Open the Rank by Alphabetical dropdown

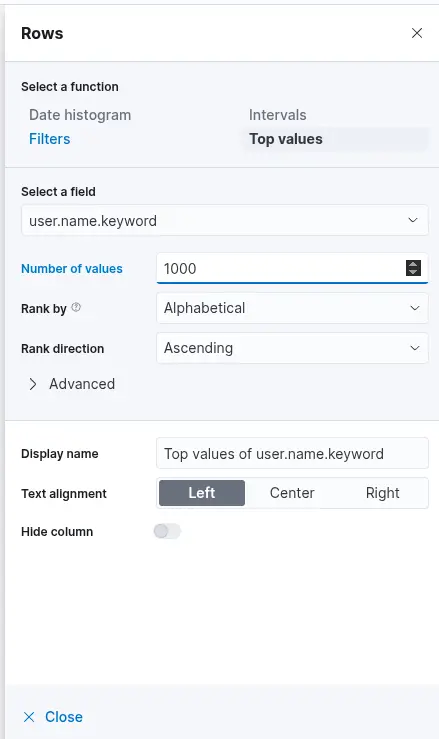point(292,308)
